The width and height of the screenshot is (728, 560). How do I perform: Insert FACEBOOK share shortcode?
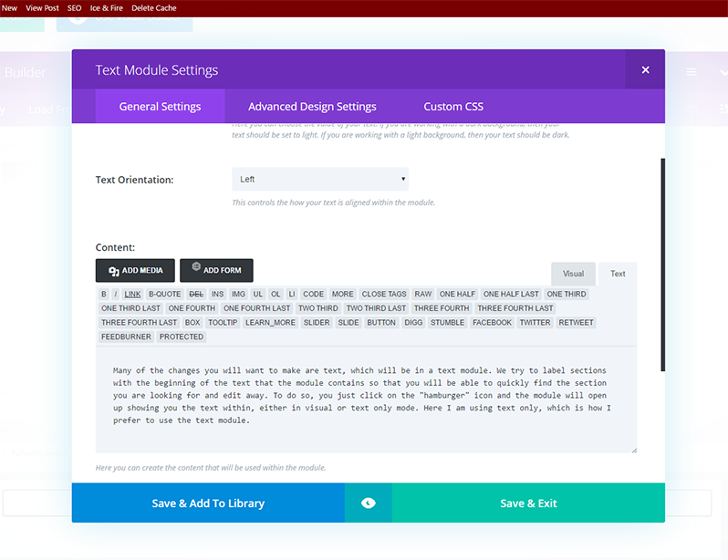click(492, 323)
